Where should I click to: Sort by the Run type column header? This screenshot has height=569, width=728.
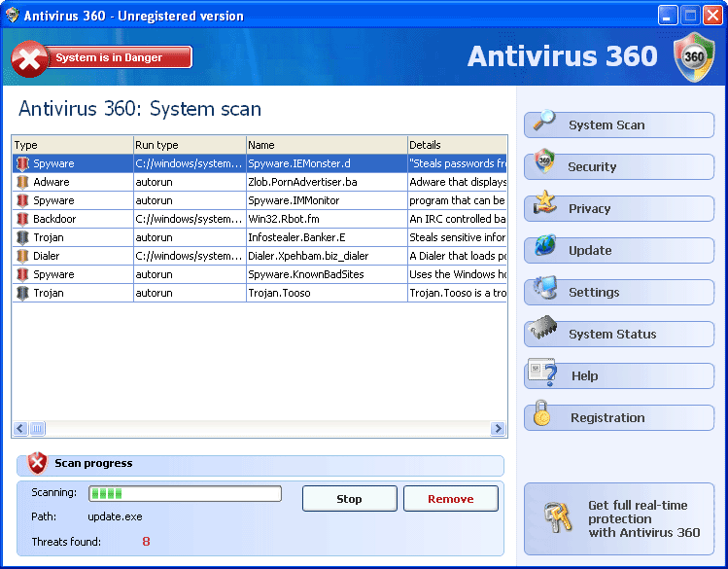[190, 145]
